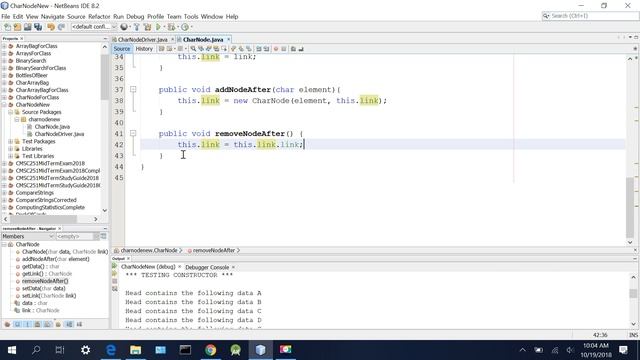The image size is (640, 360).
Task: Select setLink(CharNode link) in Navigator
Action: (x=49, y=296)
